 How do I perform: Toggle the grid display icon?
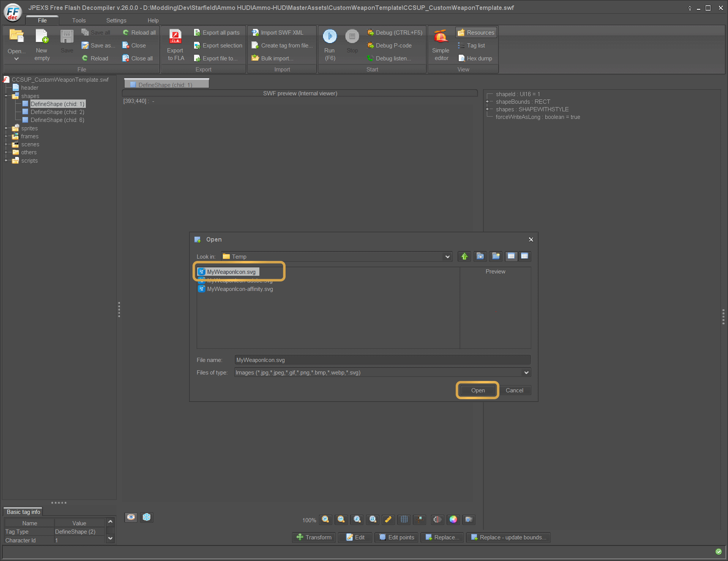click(x=404, y=519)
